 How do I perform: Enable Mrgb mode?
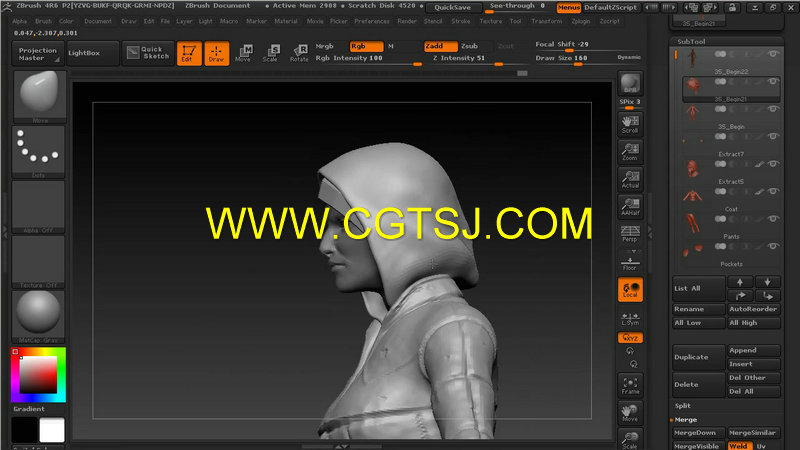pos(324,46)
